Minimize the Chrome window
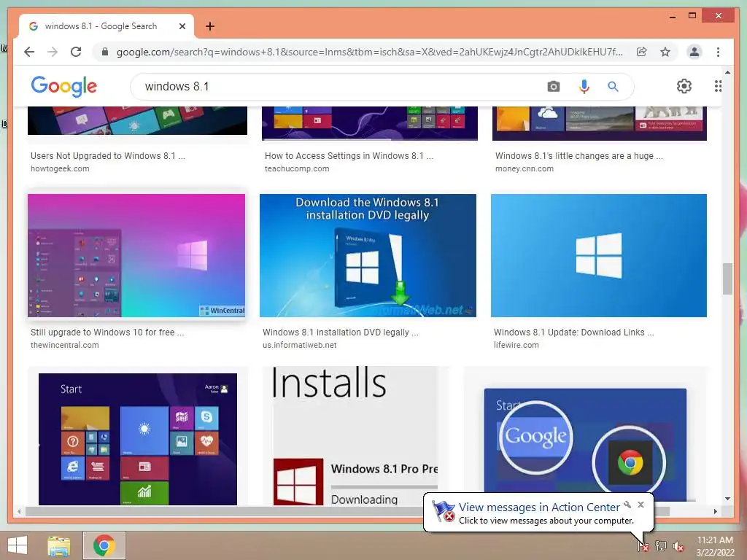 [672, 16]
